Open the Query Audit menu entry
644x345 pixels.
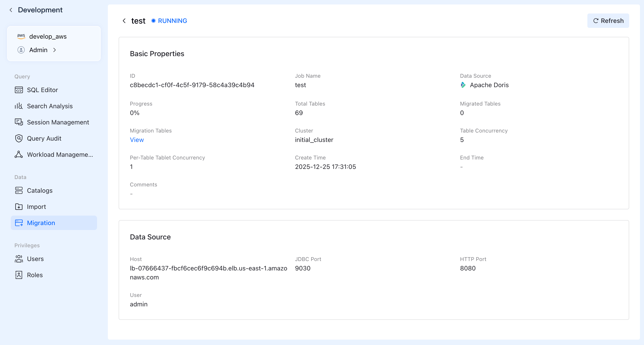[x=44, y=138]
